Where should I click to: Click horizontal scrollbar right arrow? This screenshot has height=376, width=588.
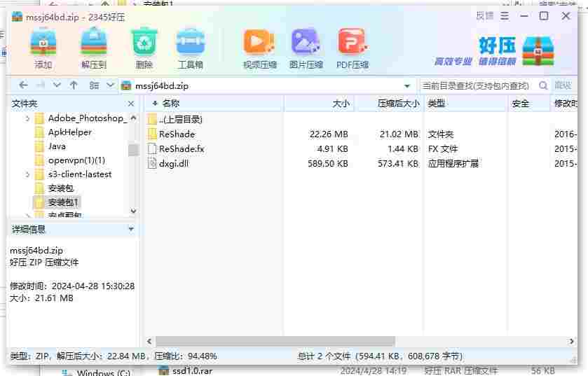pos(571,341)
